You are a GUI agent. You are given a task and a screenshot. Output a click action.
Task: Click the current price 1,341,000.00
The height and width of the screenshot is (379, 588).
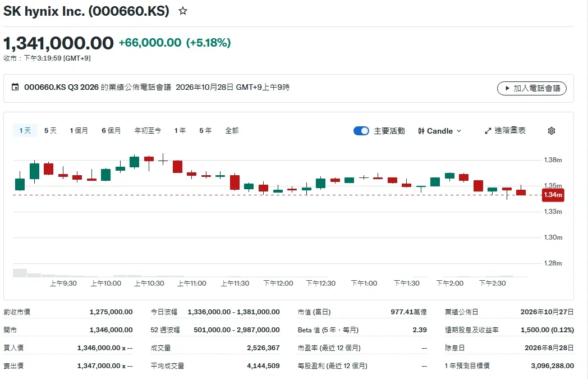tap(58, 43)
